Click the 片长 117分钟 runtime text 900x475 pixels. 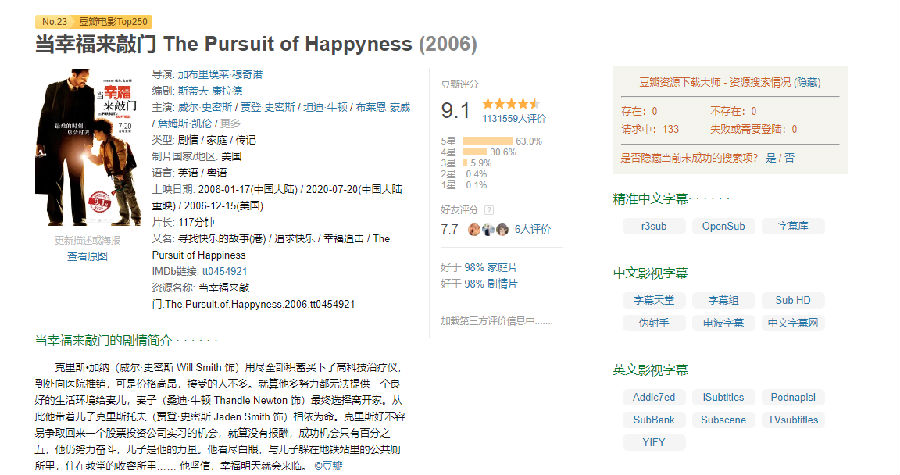(x=183, y=222)
